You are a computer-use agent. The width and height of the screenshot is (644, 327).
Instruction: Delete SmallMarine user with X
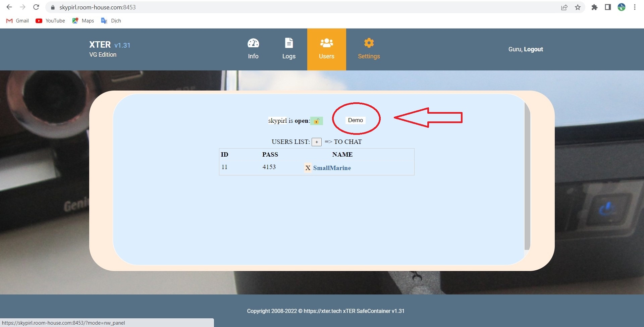(x=308, y=168)
